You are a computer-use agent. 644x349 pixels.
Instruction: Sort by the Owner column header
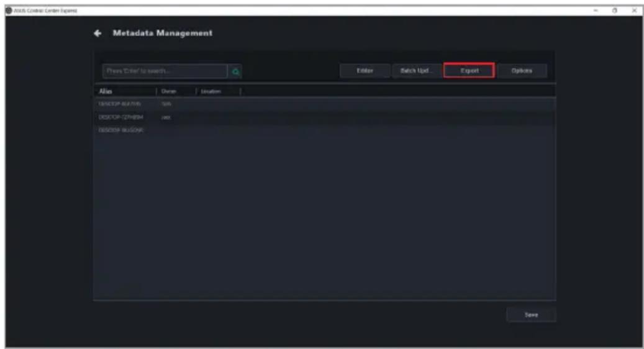pyautogui.click(x=169, y=91)
